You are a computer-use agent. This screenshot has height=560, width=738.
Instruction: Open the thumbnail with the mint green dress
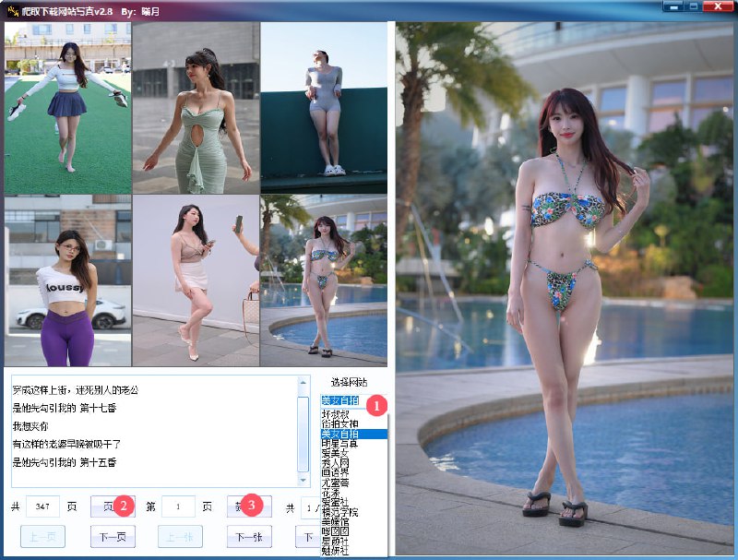coord(196,109)
